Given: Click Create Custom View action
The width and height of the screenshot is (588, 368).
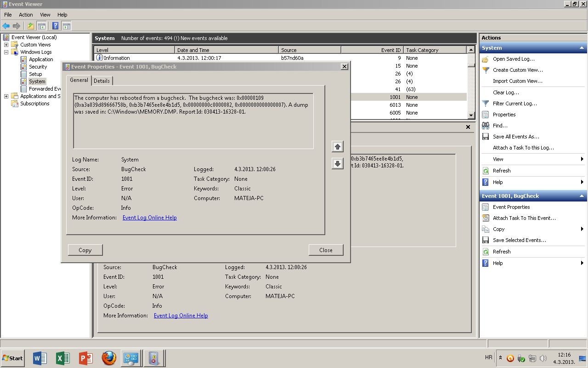Looking at the screenshot, I should [518, 70].
